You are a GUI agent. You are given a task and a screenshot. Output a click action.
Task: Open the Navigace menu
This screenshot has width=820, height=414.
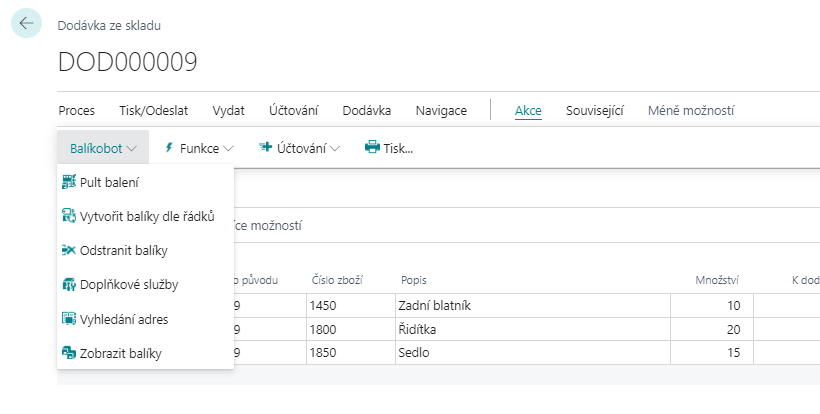[441, 110]
